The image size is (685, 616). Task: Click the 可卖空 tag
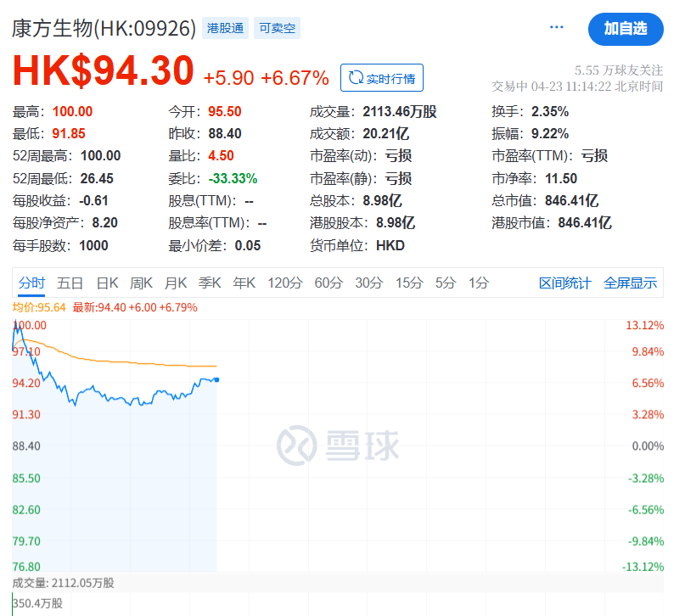pyautogui.click(x=277, y=28)
